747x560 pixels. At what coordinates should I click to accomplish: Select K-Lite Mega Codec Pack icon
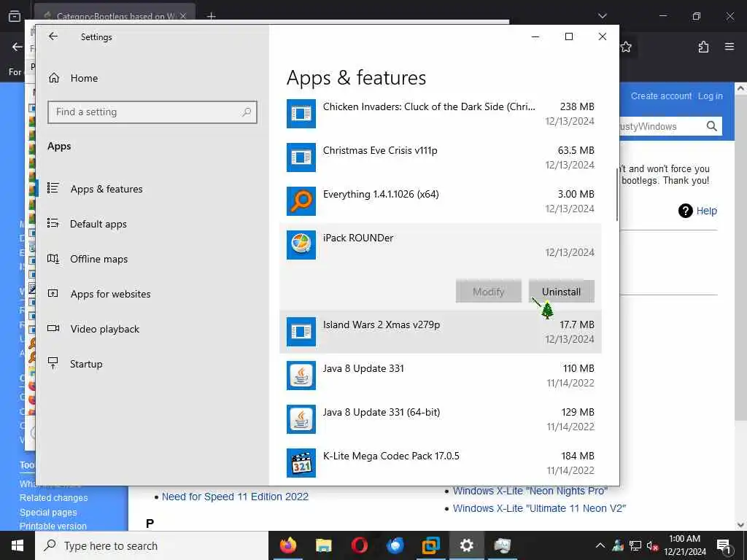coord(301,463)
